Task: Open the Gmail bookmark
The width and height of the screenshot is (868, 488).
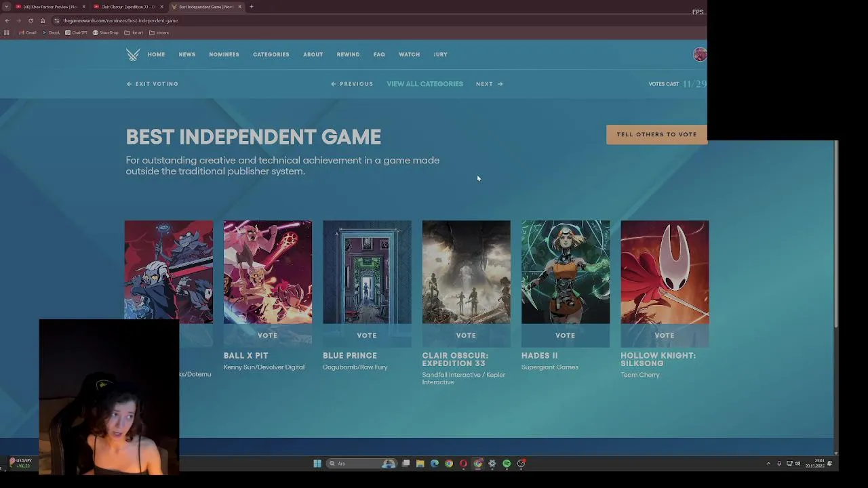Action: click(x=28, y=33)
